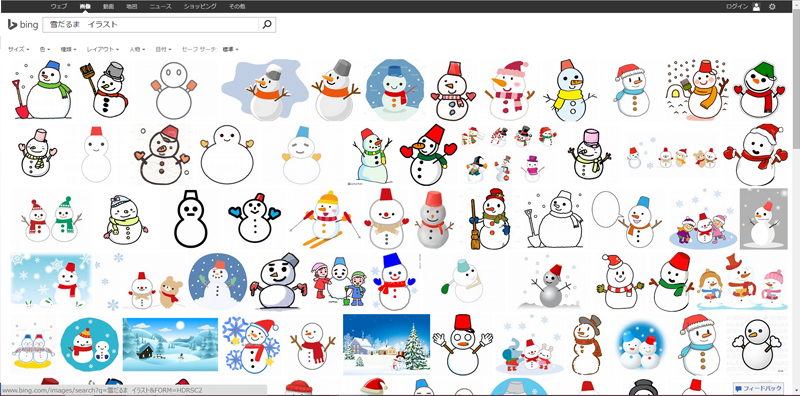Image resolution: width=800 pixels, height=396 pixels.
Task: Select outline snowman with orange mittens
Action: tap(173, 90)
